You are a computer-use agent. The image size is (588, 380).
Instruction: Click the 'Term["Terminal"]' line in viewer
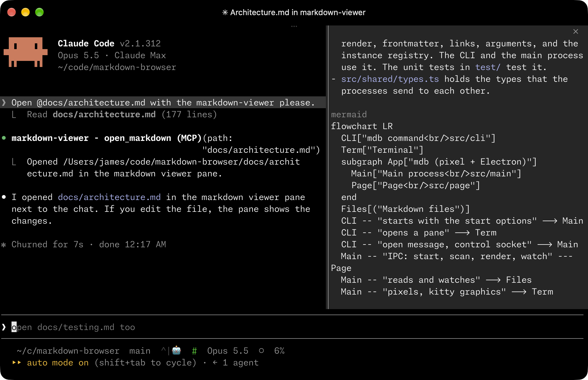click(x=382, y=150)
